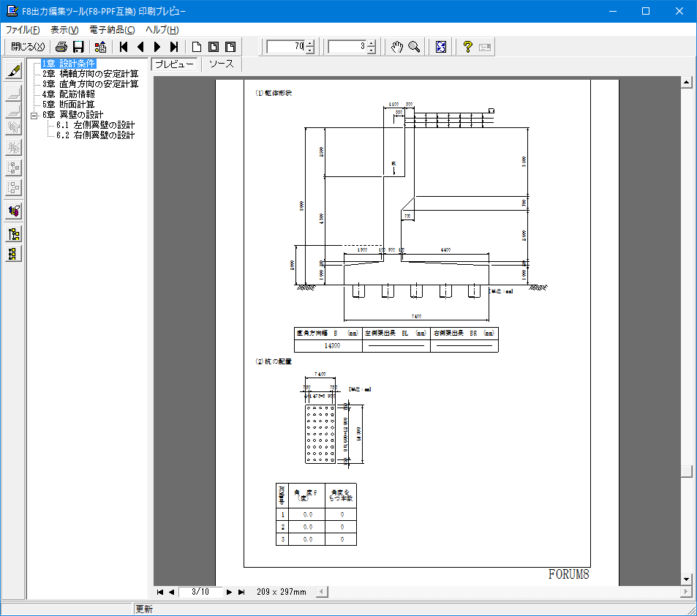
Task: Click the zoom percentage field showing 70
Action: tap(286, 47)
